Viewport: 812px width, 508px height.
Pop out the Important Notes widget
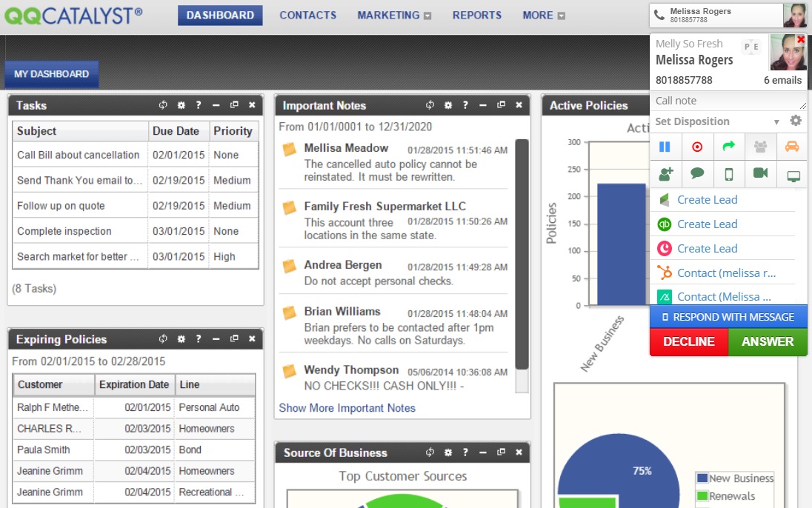click(501, 104)
